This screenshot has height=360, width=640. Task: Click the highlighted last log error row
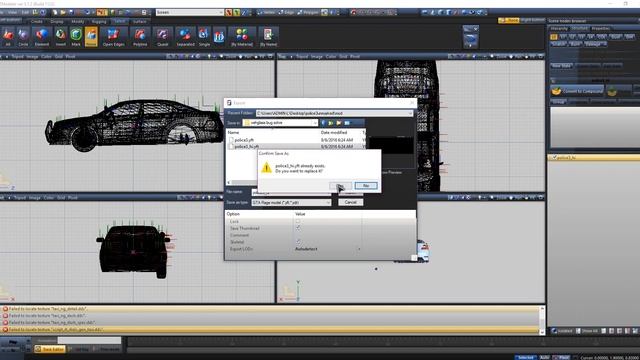(270, 329)
